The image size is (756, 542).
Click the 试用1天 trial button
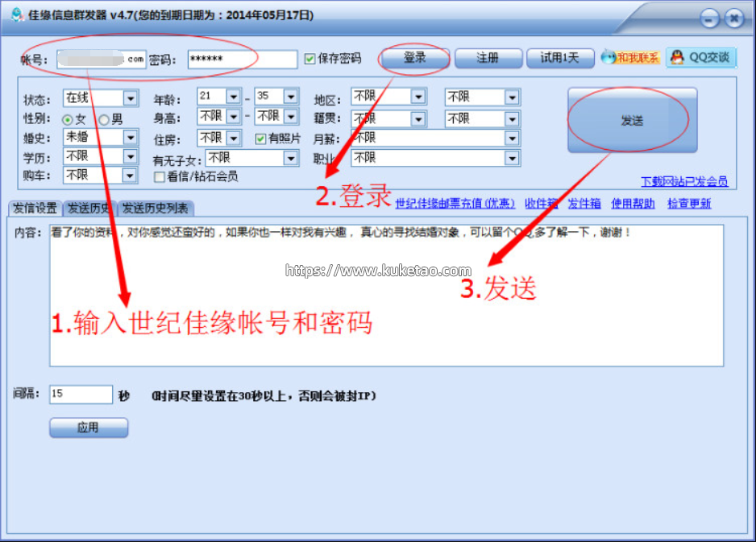(560, 58)
